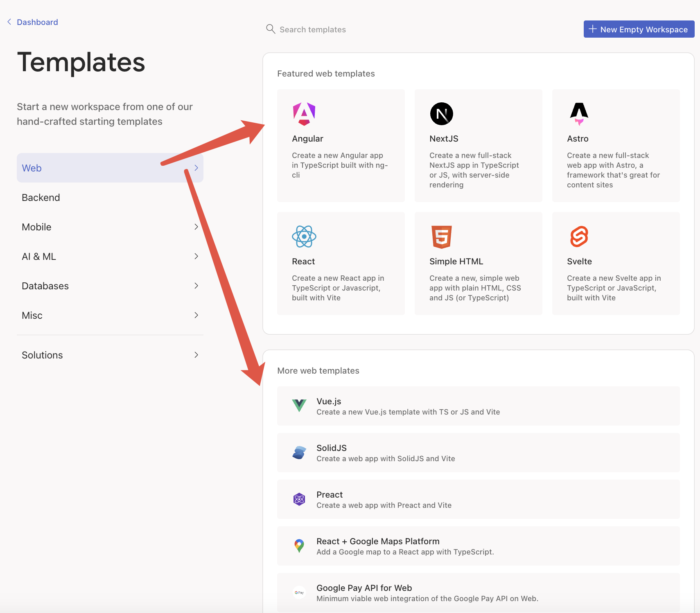Image resolution: width=700 pixels, height=613 pixels.
Task: Choose the Simple HTML template title
Action: (456, 261)
